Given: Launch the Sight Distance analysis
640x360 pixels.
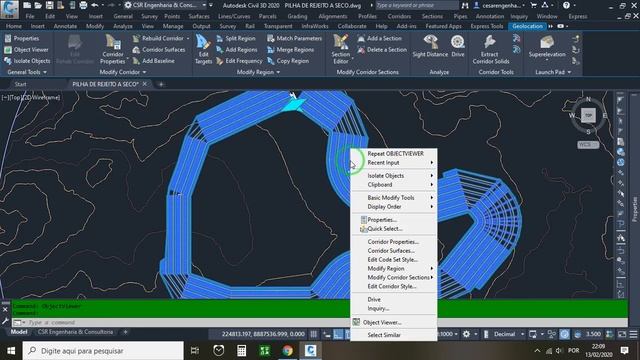Looking at the screenshot, I should coord(430,46).
